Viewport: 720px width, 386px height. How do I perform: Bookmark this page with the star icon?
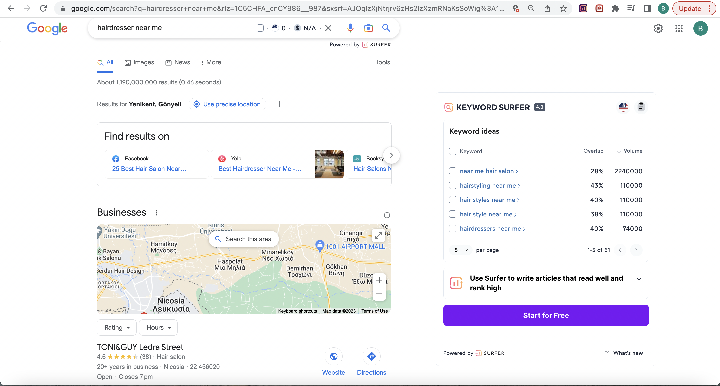coord(563,8)
